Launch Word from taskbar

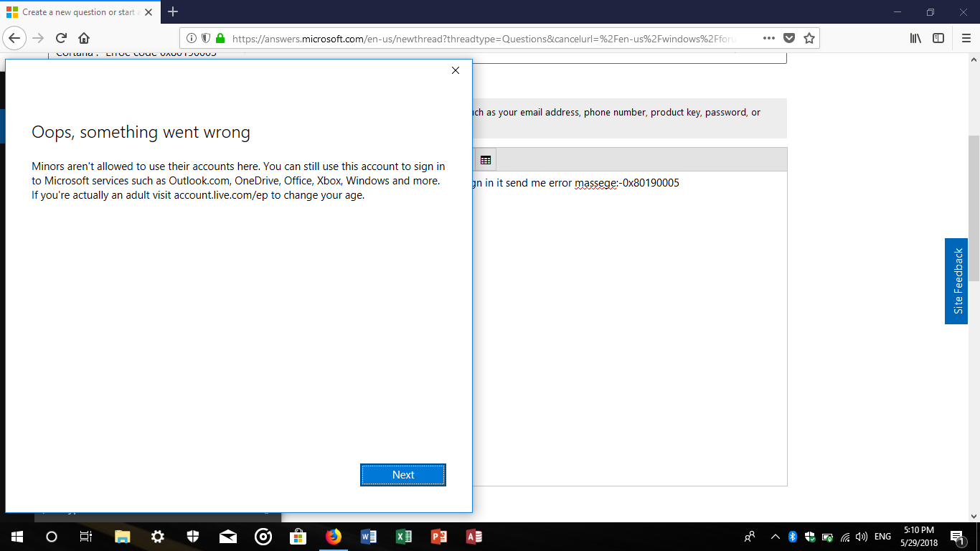point(369,537)
